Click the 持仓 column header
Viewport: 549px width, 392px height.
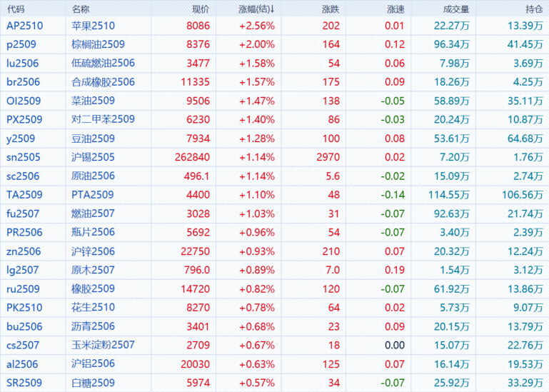pyautogui.click(x=533, y=9)
